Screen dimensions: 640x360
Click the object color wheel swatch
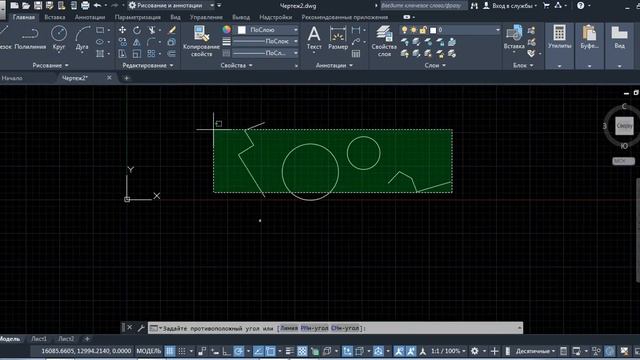coord(227,30)
